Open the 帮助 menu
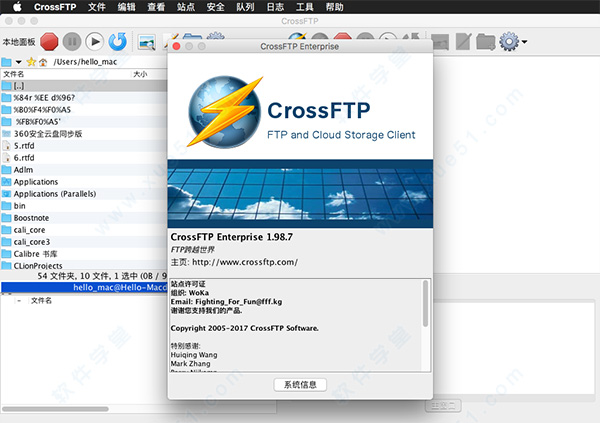Image resolution: width=600 pixels, height=423 pixels. (x=334, y=7)
